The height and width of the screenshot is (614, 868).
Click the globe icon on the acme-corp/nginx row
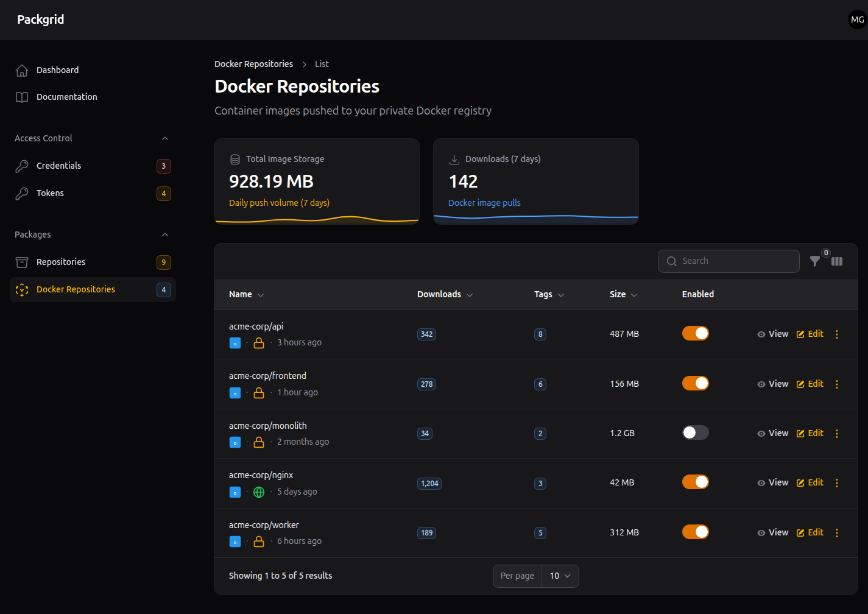click(258, 492)
